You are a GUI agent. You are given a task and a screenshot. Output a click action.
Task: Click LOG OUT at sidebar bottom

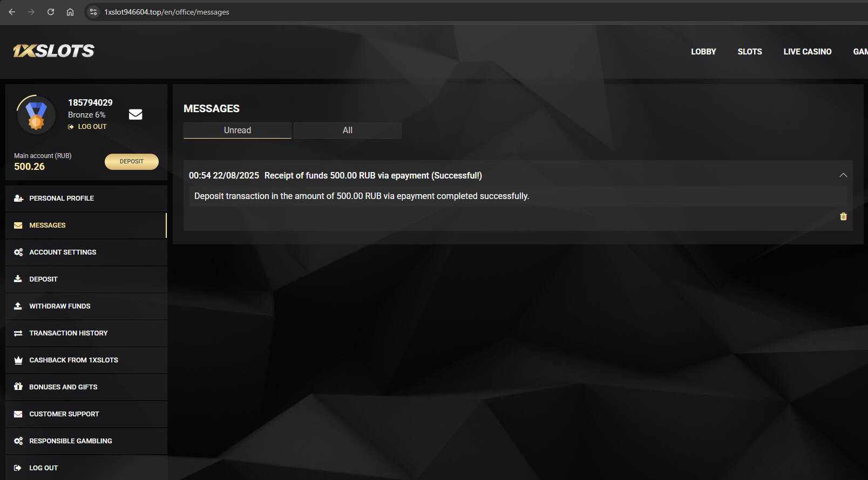86,468
